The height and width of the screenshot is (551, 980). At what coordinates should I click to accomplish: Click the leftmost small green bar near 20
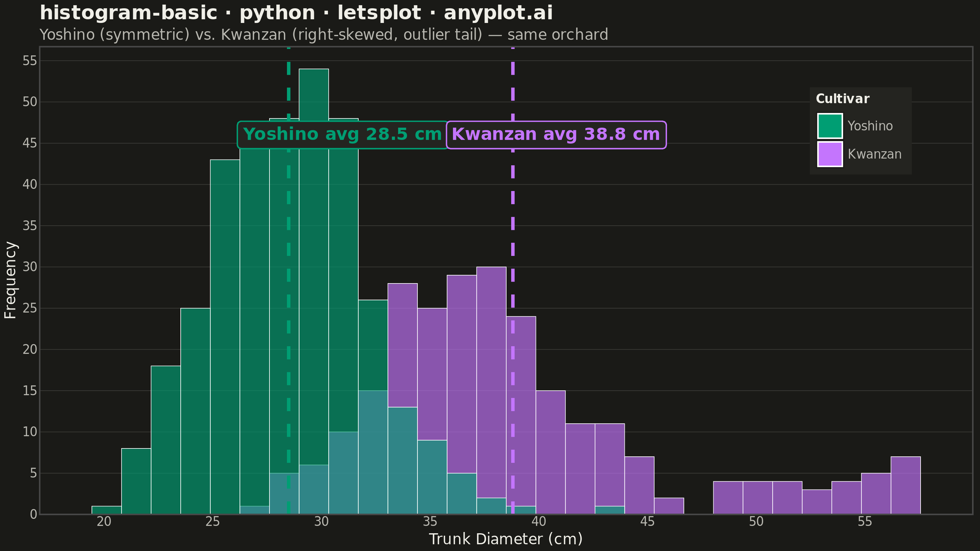[x=107, y=510]
